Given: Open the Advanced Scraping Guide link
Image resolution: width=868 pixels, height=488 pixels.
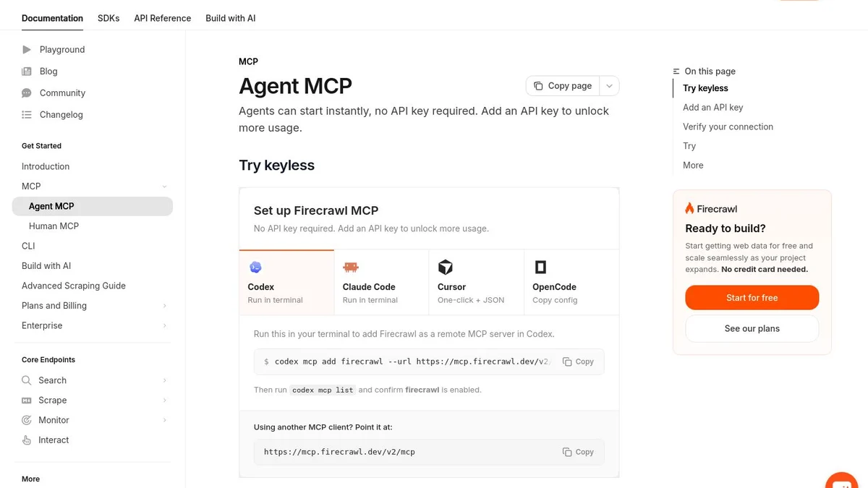Looking at the screenshot, I should [74, 286].
